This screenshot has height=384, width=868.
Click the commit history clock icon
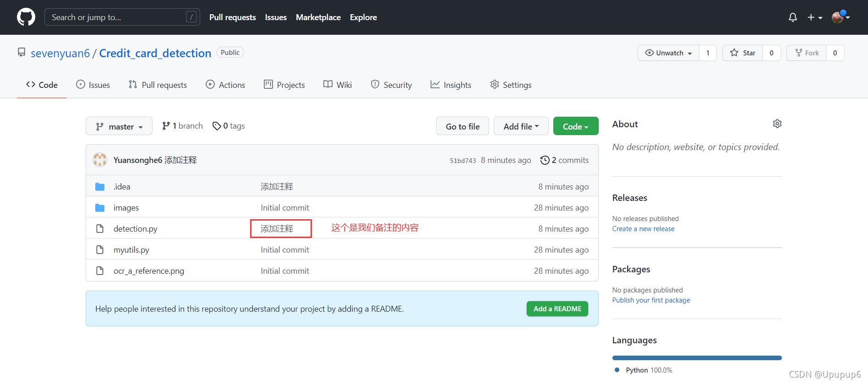pos(545,160)
